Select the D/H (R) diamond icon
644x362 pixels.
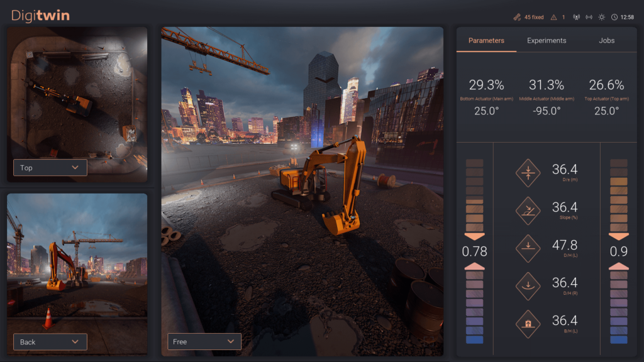[x=528, y=286]
